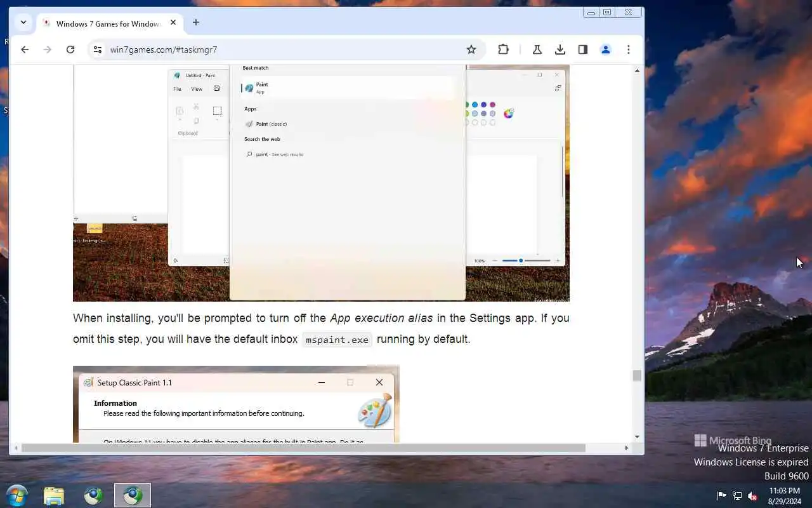Go back to the previous page
Screen dimensions: 812x508
coord(25,50)
